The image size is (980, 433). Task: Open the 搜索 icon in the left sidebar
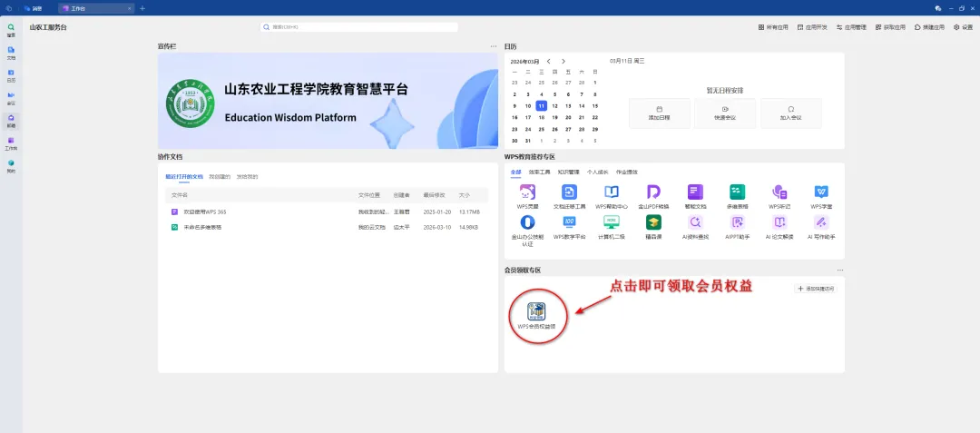pyautogui.click(x=11, y=30)
